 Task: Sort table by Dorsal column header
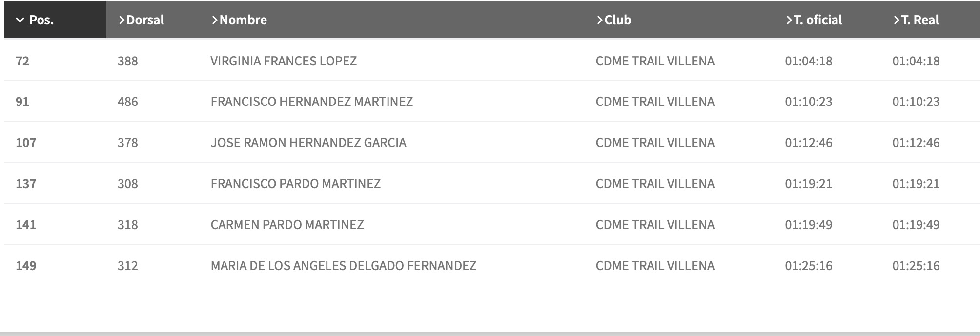tap(144, 20)
